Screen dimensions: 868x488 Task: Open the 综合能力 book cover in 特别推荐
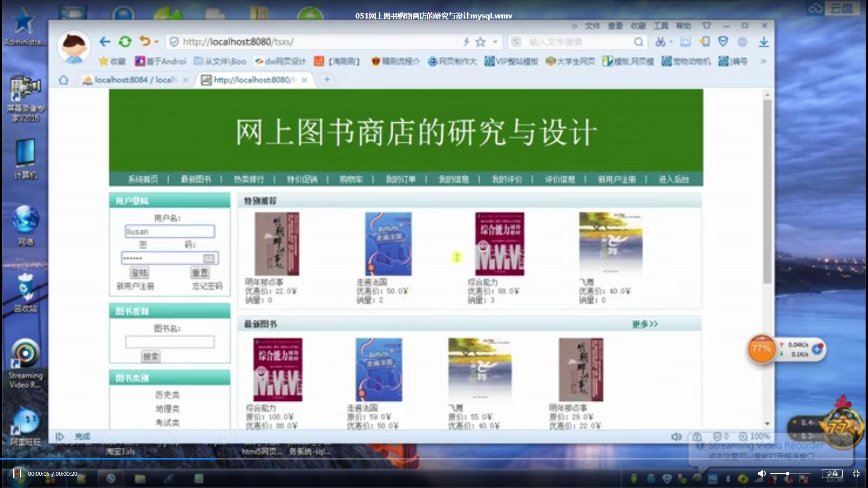[x=500, y=244]
